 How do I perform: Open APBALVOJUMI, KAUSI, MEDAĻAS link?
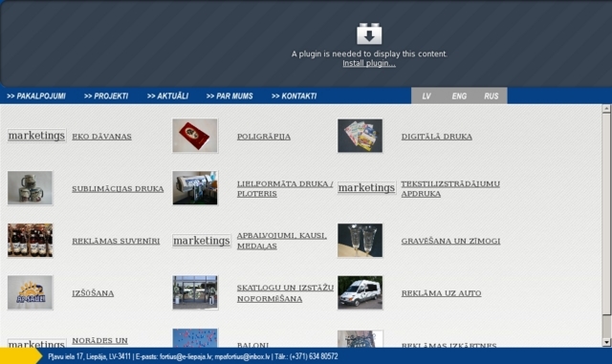282,241
